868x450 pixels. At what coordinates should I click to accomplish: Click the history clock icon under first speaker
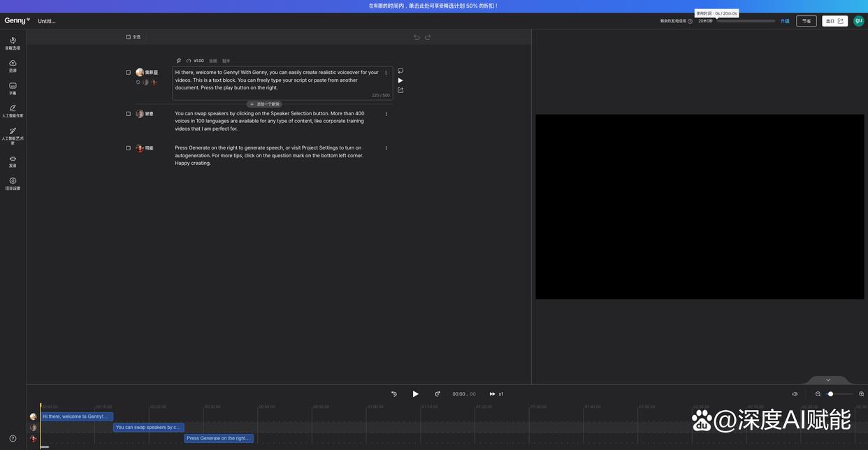(138, 82)
